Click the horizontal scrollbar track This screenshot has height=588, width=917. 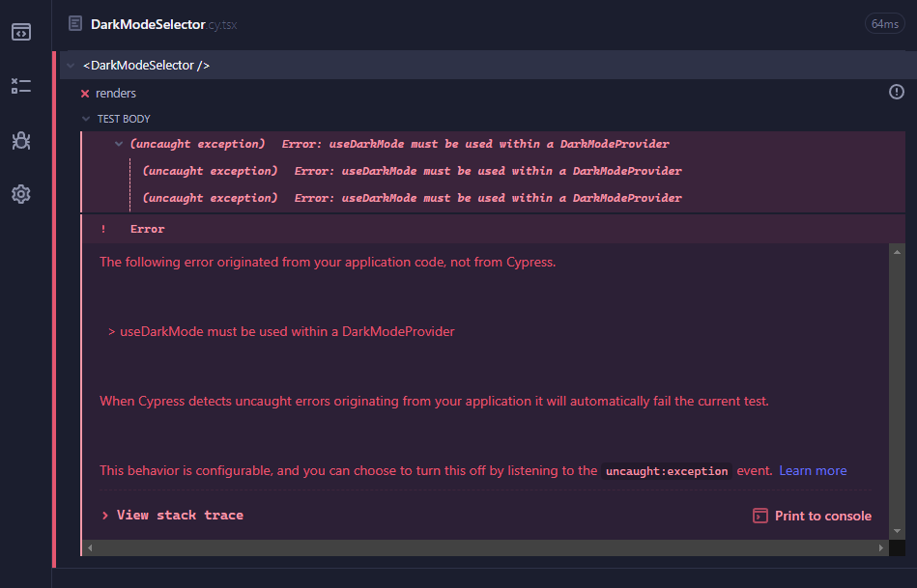[485, 547]
